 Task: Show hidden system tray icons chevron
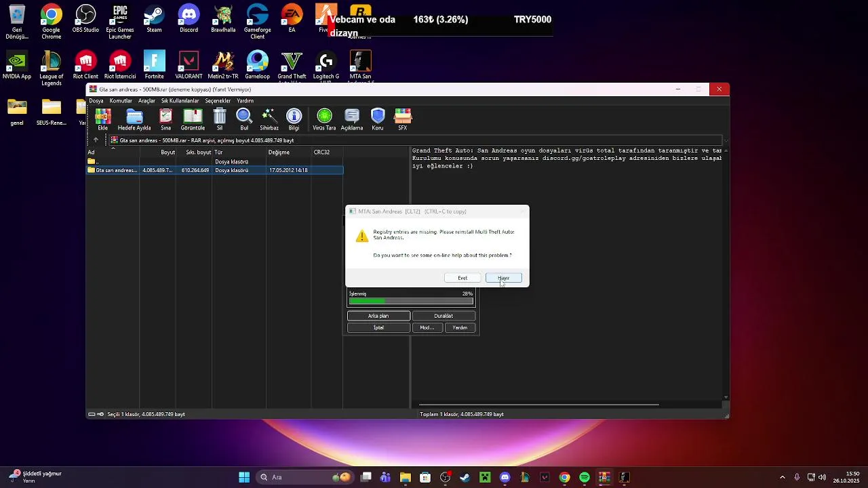[x=782, y=477]
